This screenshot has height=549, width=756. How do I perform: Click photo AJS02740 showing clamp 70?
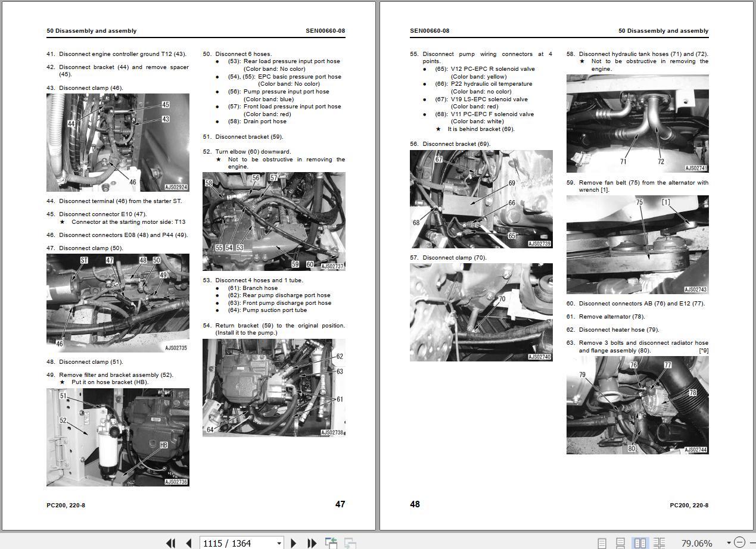point(481,313)
